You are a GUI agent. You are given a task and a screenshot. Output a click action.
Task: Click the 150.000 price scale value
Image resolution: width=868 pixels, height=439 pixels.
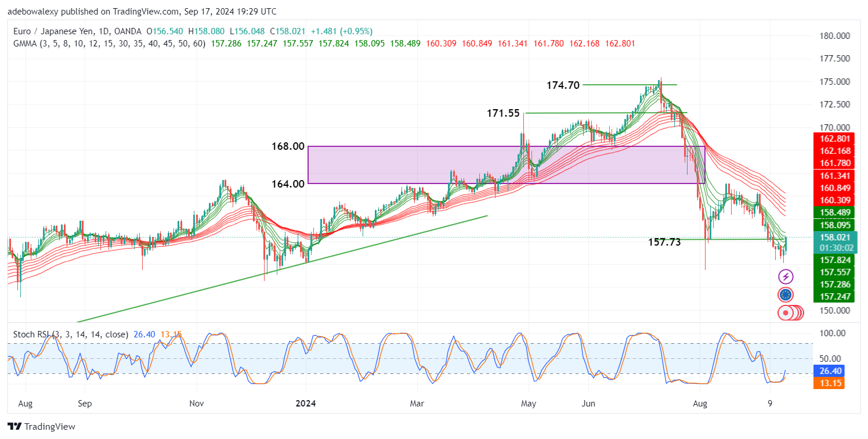coord(834,311)
